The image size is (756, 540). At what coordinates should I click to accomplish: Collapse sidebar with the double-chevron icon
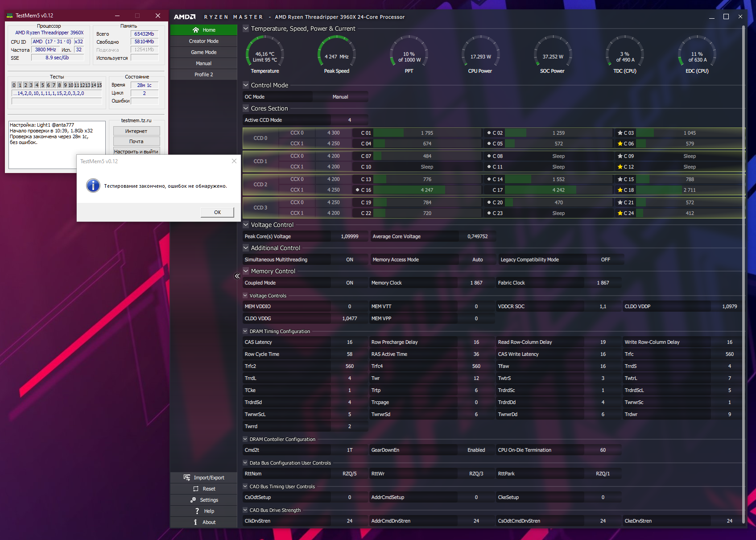(x=237, y=276)
